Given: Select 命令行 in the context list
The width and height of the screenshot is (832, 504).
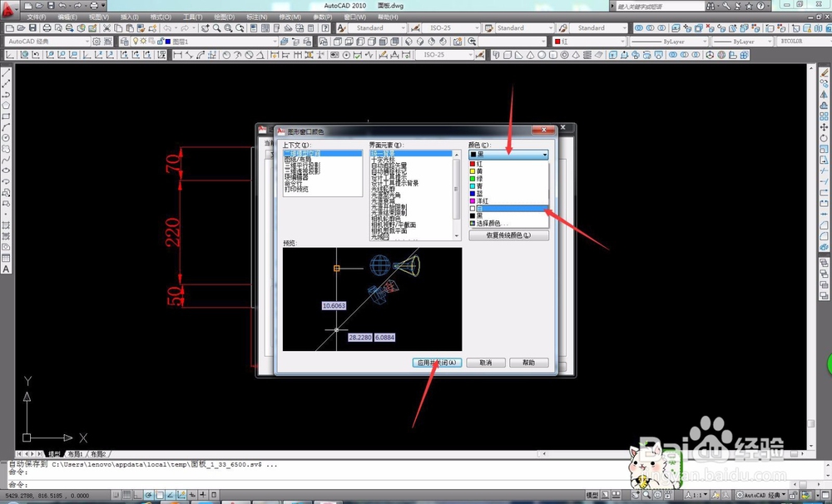Looking at the screenshot, I should pyautogui.click(x=292, y=183).
